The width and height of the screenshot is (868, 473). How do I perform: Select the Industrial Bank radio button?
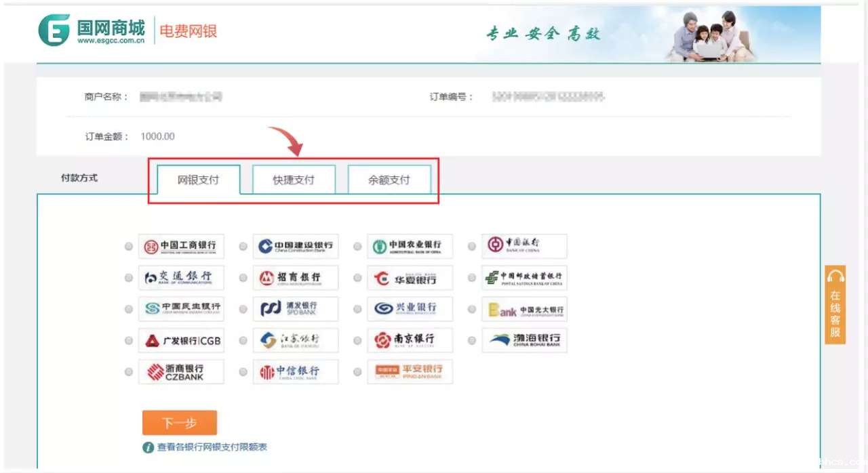(357, 310)
